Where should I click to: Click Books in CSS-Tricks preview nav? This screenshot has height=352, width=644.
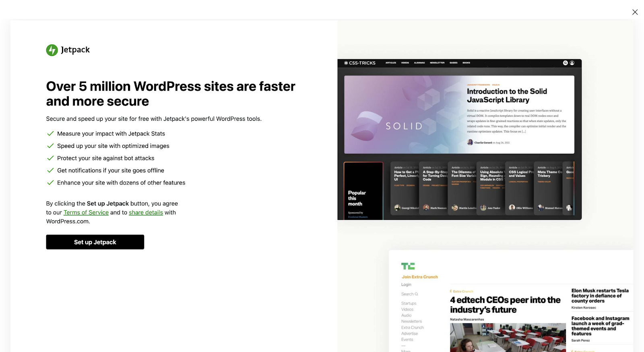[x=466, y=63]
